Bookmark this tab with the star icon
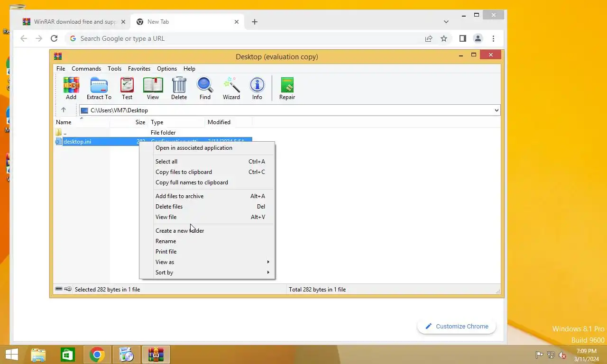 [444, 38]
